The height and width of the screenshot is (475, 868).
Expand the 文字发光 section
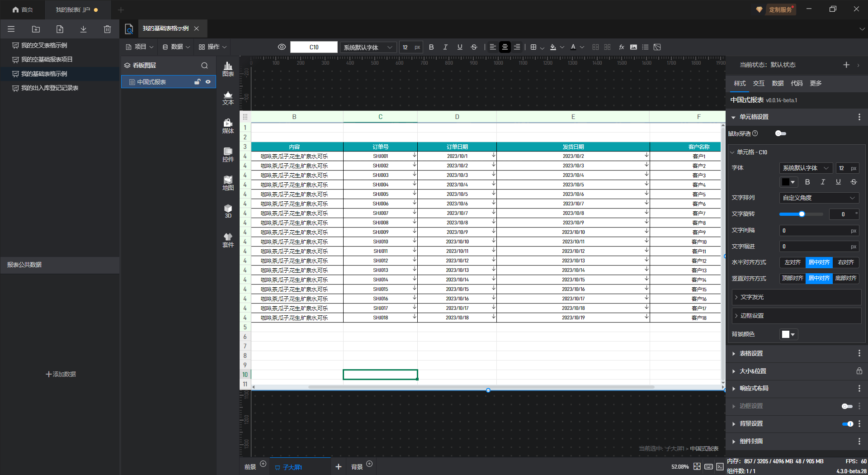click(752, 297)
